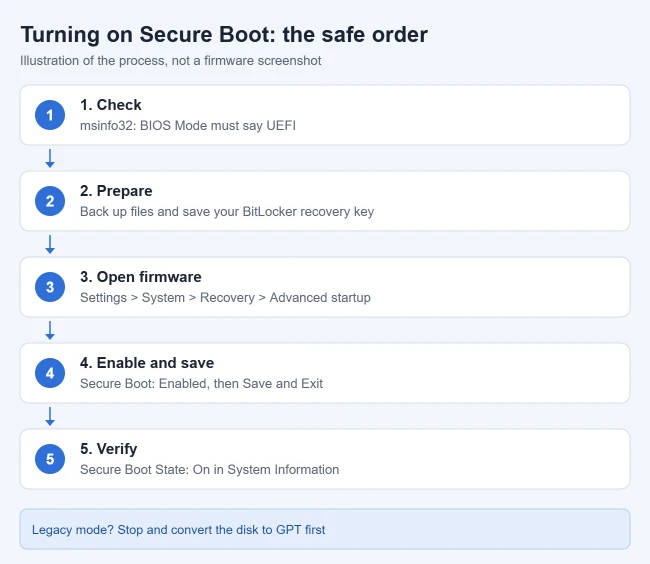
Task: Click the '4. Enable and save' heading
Action: click(147, 363)
